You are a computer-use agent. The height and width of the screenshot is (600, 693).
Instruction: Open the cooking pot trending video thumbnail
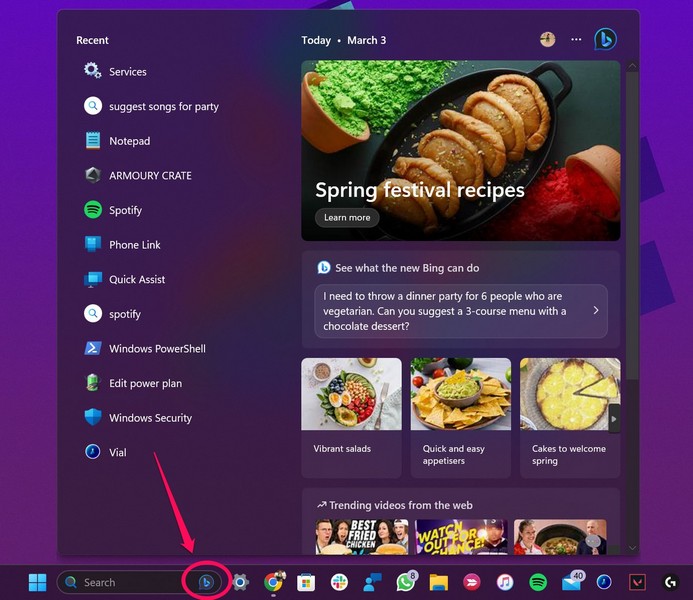[x=560, y=536]
